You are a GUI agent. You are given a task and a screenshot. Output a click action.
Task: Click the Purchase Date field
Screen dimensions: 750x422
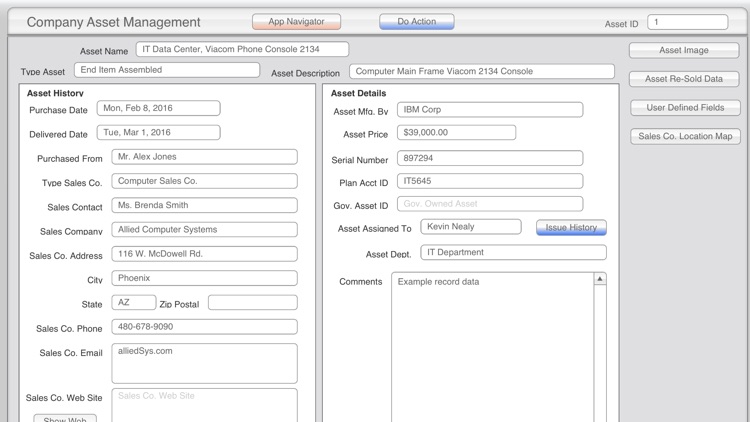coord(158,108)
